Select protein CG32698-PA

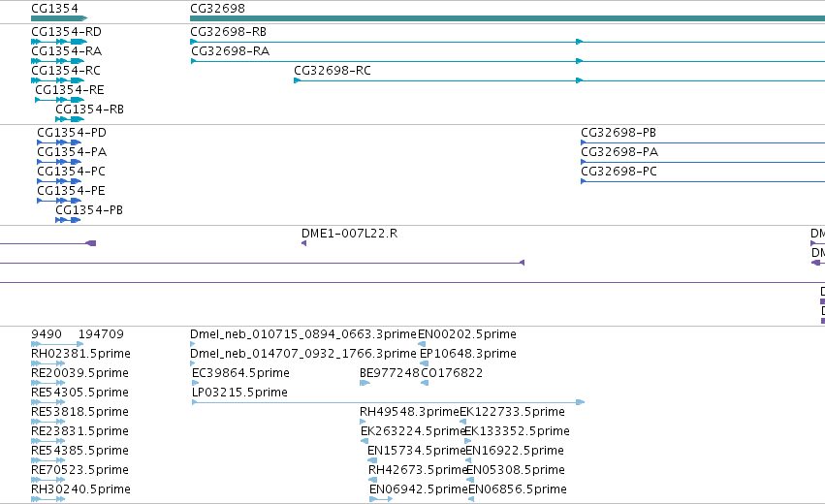pyautogui.click(x=619, y=152)
